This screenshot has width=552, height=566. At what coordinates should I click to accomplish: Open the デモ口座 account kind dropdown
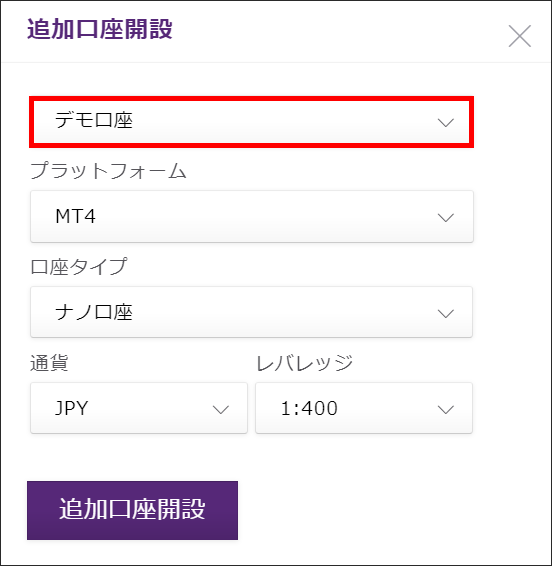252,122
